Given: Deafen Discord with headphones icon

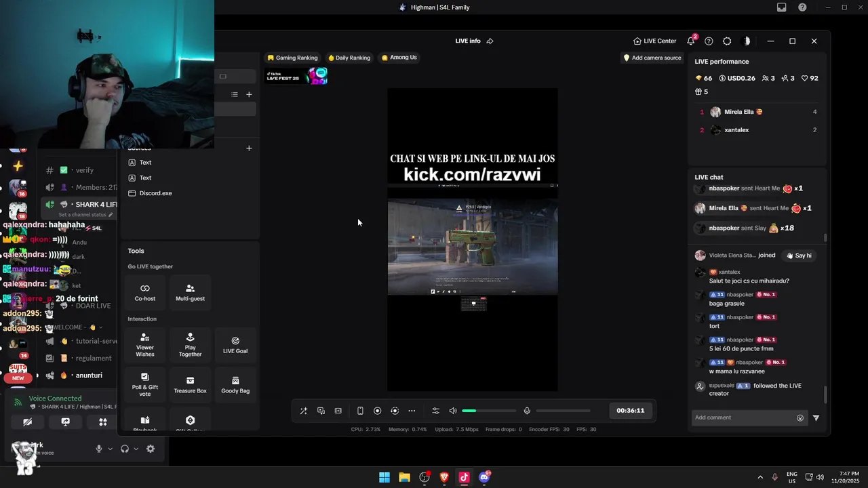Looking at the screenshot, I should (125, 449).
